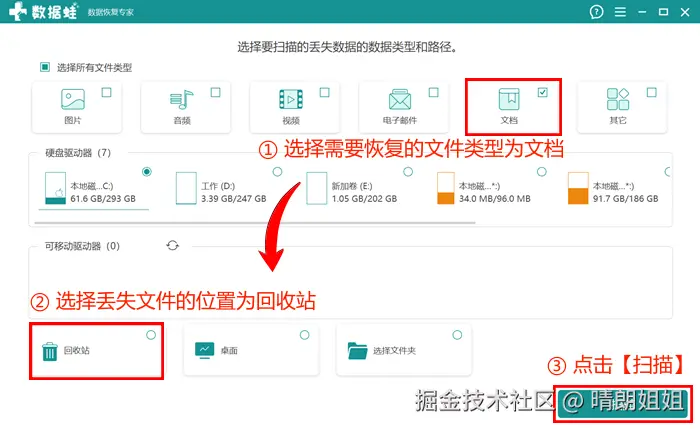Screen dimensions: 700x429
Task: Check the 视频 checkbox
Action: pos(325,92)
